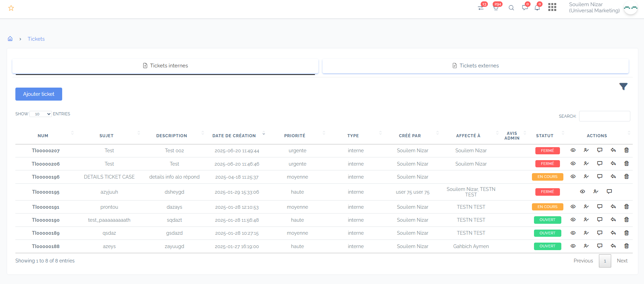Reply to ticket TI00000196 with arrow icon
644x284 pixels.
click(613, 177)
